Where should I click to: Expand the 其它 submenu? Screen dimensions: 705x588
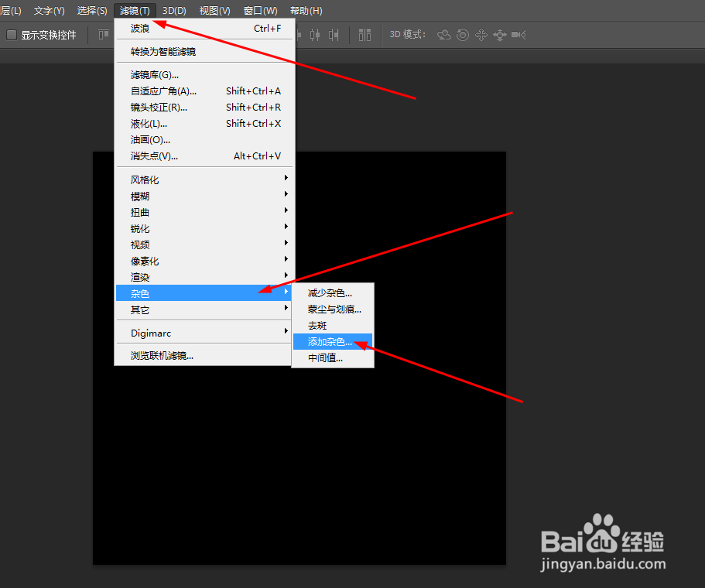click(x=204, y=309)
